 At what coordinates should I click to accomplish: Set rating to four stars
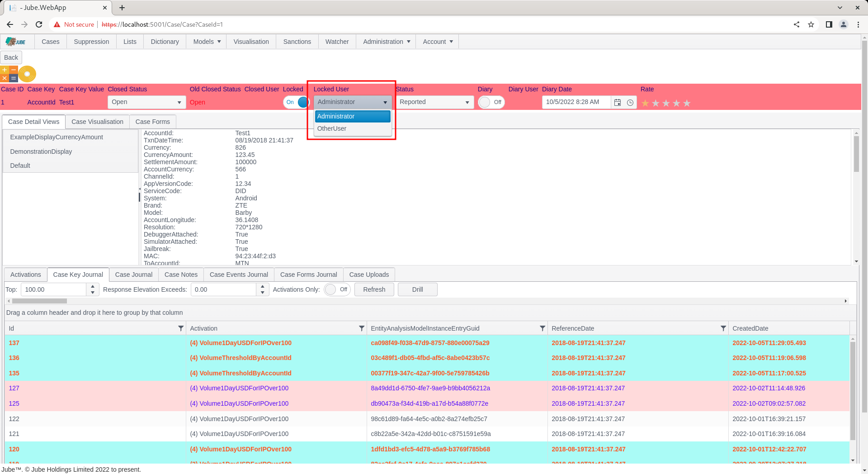pyautogui.click(x=676, y=103)
